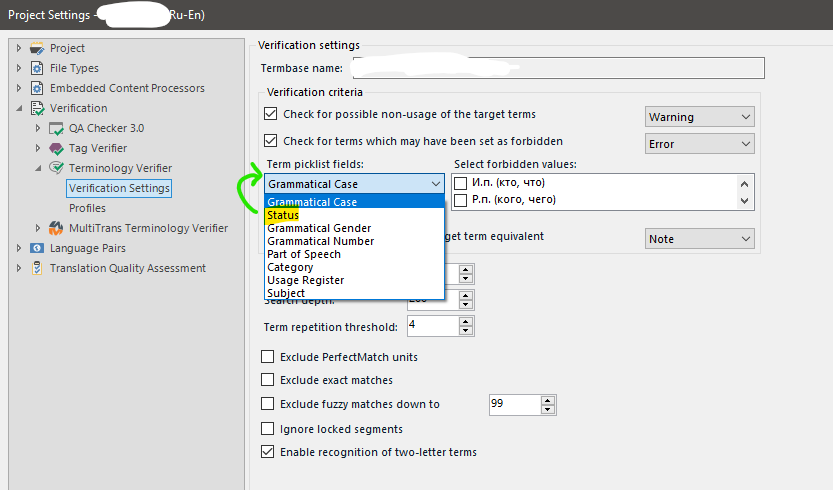Open the Warning severity dropdown

click(700, 117)
